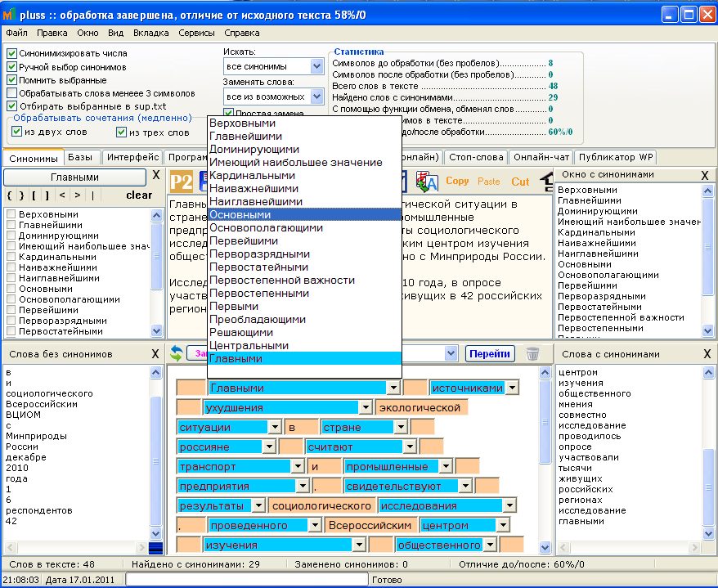Click the text-format icon left of Copy
The image size is (718, 588).
[x=428, y=182]
